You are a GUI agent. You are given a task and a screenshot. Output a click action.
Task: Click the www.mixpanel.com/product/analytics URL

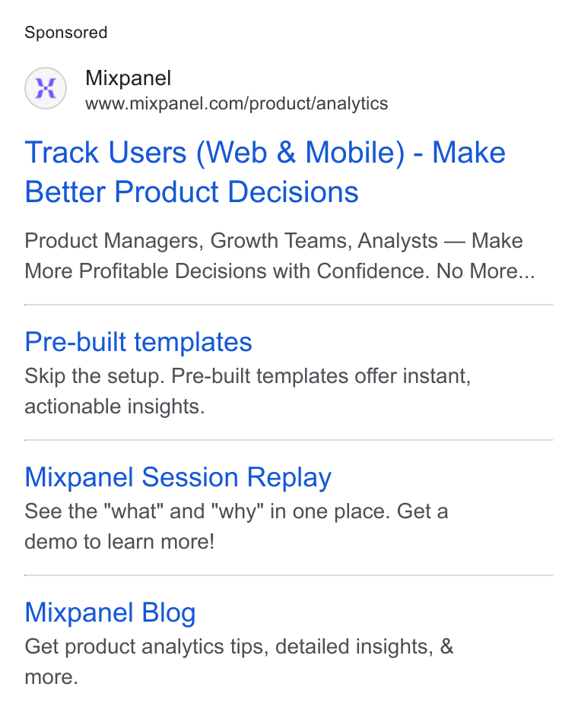tap(237, 103)
